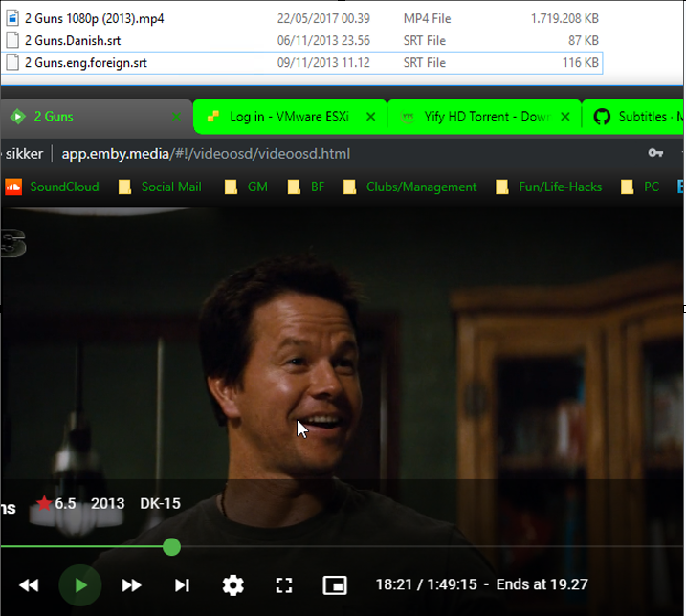Click the VMware favicon on ESXi tab
Screen dimensions: 686x616
[x=213, y=116]
